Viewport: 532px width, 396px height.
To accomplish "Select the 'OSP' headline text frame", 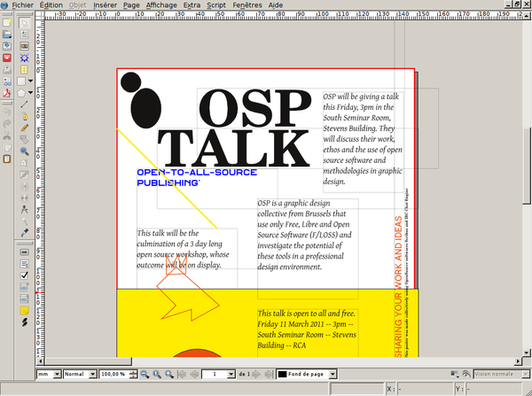I will (255, 108).
